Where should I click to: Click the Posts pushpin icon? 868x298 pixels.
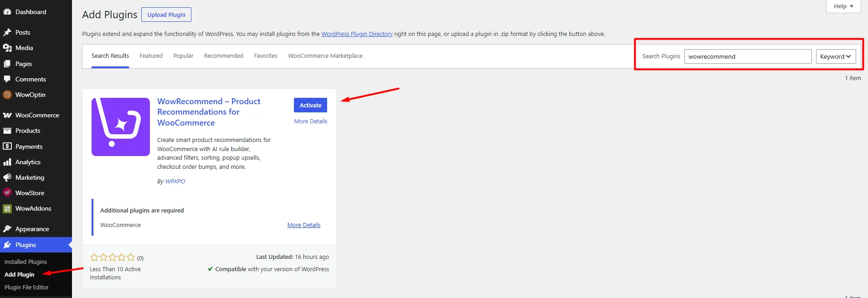click(x=7, y=32)
